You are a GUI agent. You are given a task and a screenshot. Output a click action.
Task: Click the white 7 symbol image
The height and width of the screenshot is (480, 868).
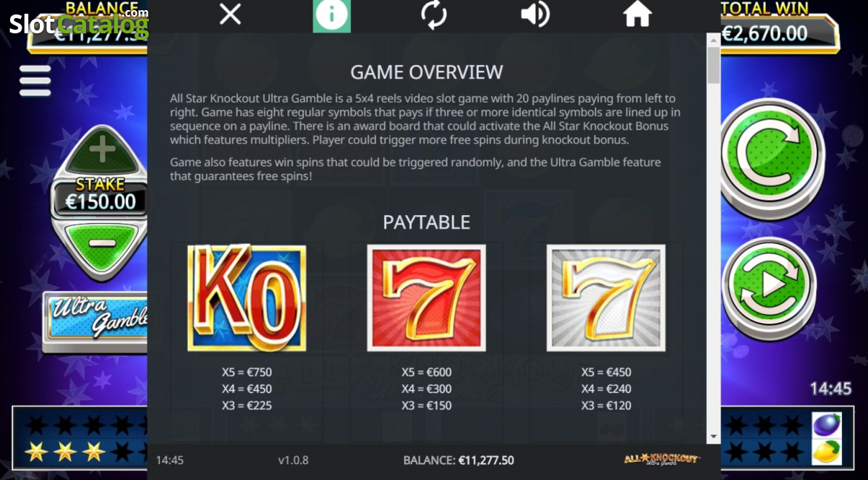pos(605,298)
